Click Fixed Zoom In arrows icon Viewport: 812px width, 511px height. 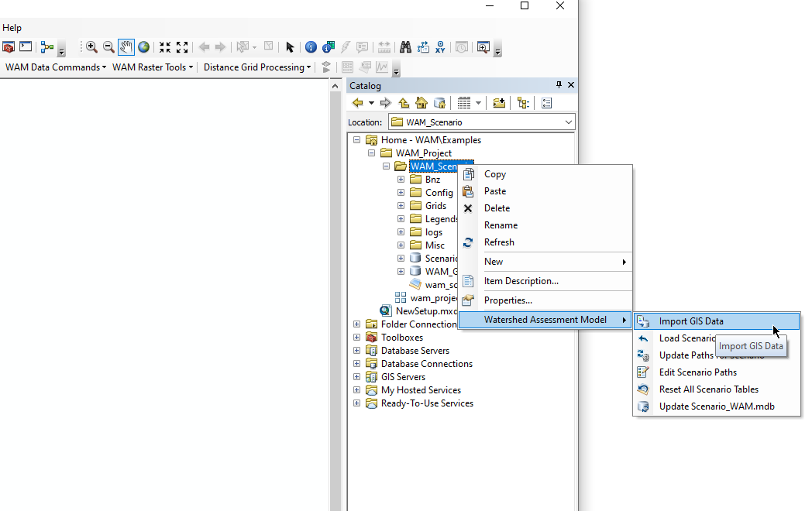(x=165, y=47)
